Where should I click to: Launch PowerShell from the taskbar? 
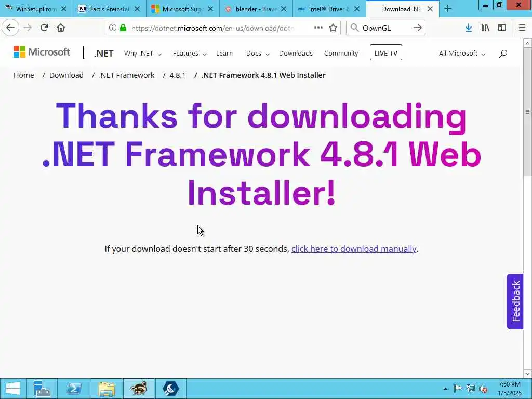pos(74,389)
